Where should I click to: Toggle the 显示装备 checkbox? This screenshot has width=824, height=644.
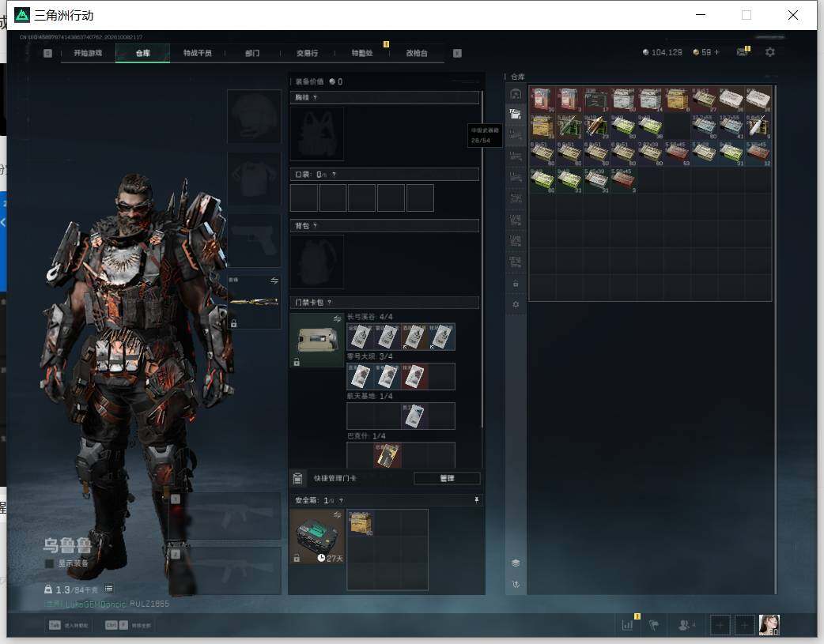pyautogui.click(x=49, y=563)
